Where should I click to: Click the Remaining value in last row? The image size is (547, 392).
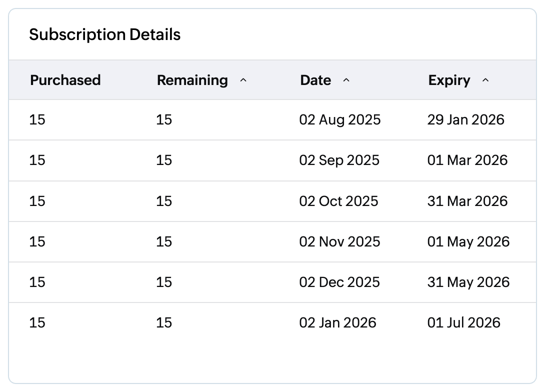tap(164, 322)
